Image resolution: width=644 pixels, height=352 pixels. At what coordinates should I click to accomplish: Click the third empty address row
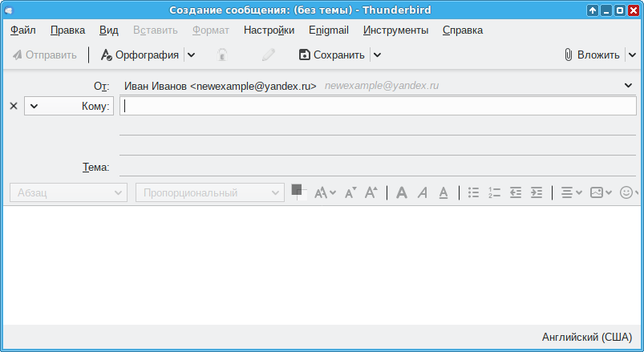[378, 146]
